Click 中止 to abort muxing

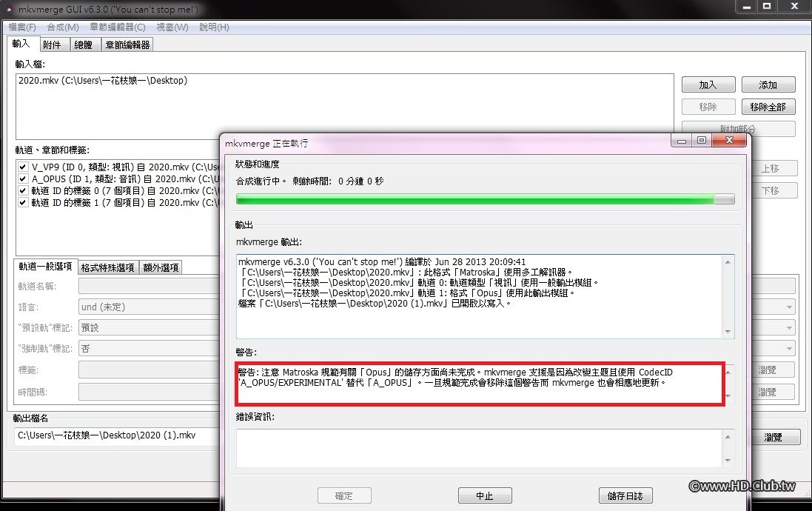point(485,495)
